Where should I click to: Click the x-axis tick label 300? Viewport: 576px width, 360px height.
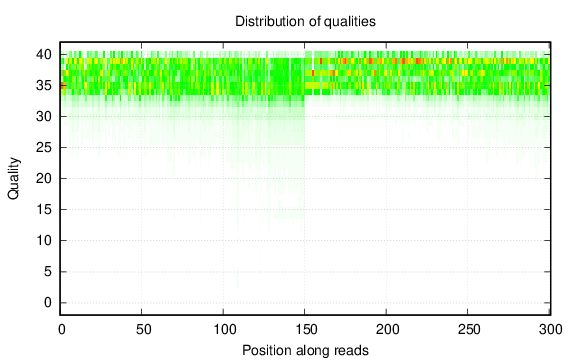pos(551,330)
